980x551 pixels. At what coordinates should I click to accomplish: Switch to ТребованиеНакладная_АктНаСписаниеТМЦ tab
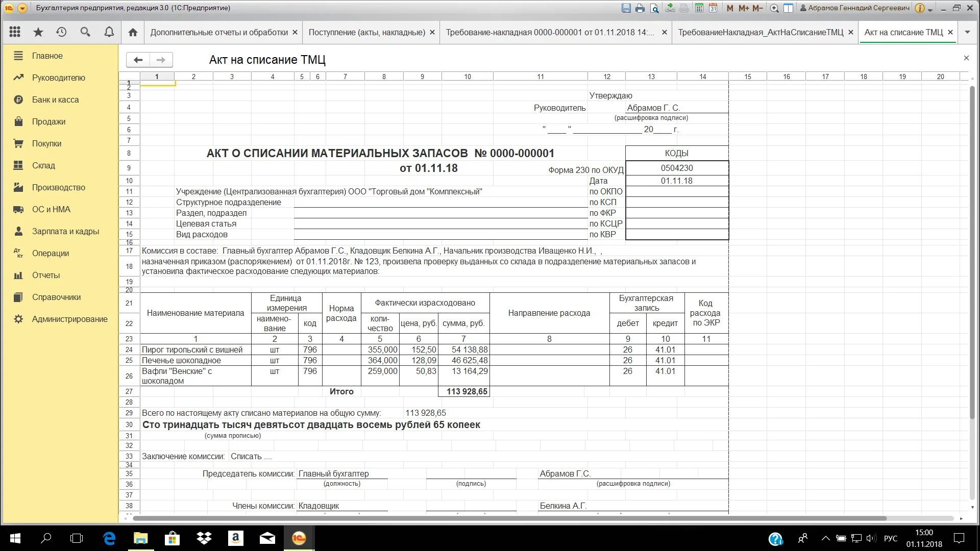[761, 32]
